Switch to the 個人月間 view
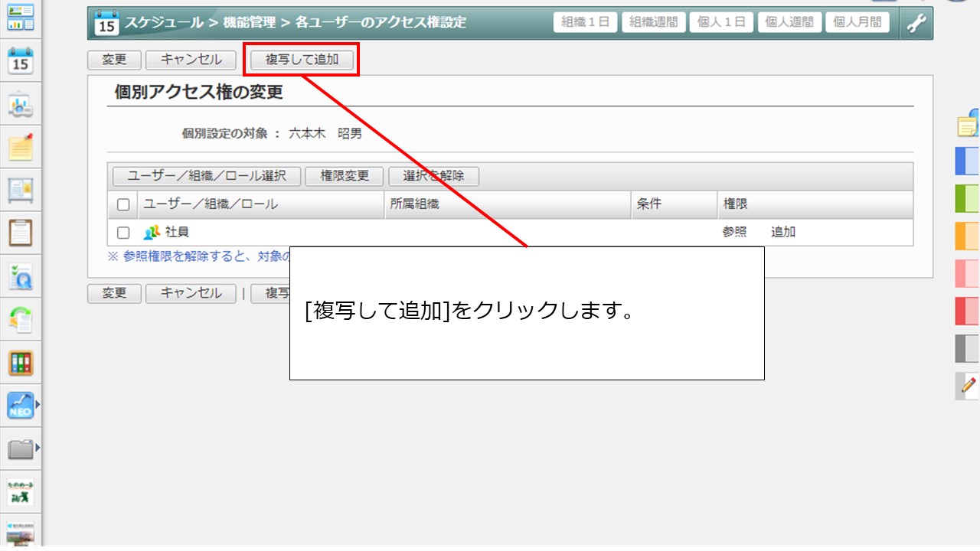980x551 pixels. (x=857, y=22)
